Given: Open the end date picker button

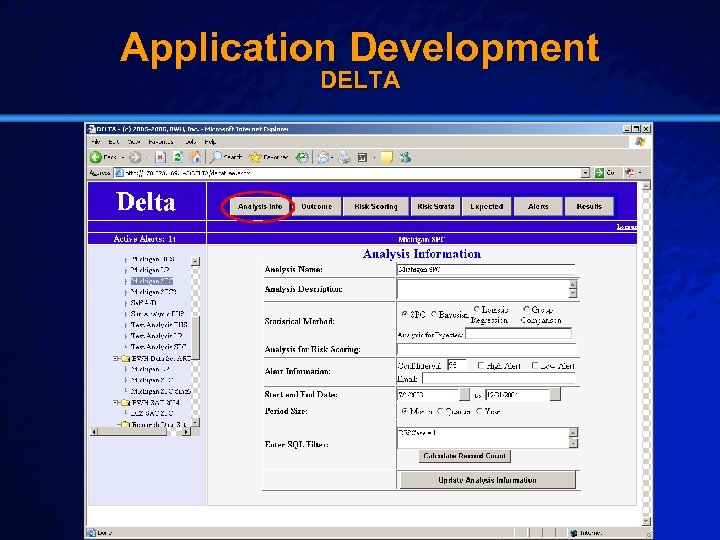Looking at the screenshot, I should (x=555, y=394).
